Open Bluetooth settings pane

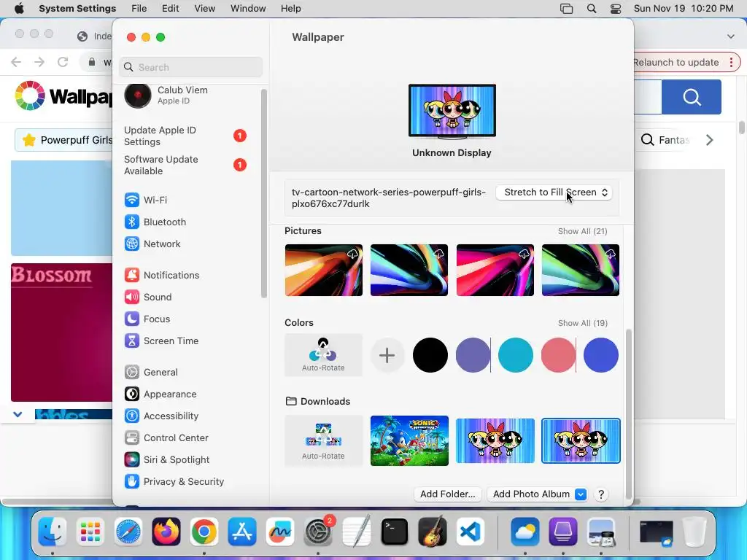155,222
